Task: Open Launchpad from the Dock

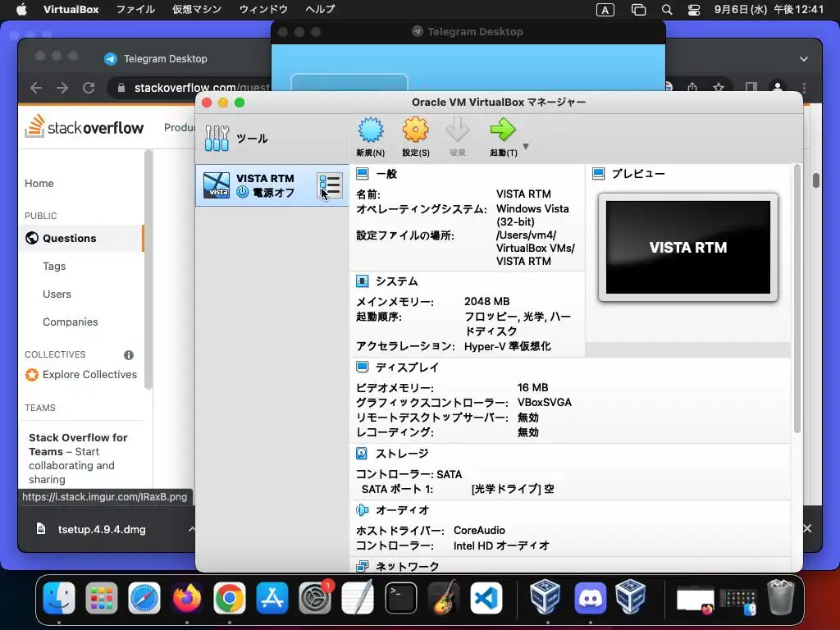Action: [101, 598]
